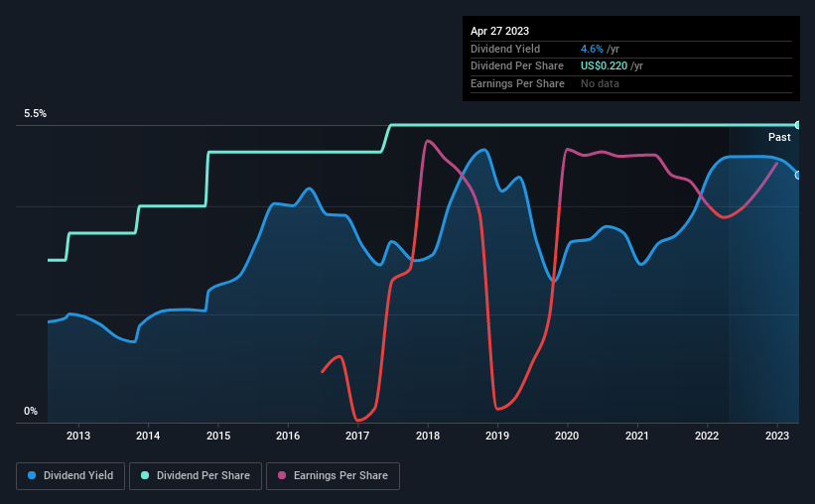Screen dimensions: 815x504
Task: Click the 'No data' earnings per share value
Action: point(600,83)
